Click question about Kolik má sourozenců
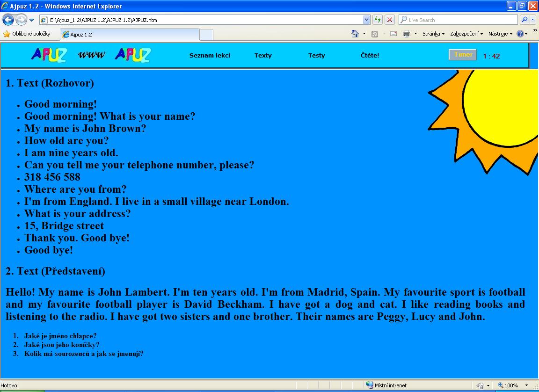Image resolution: width=539 pixels, height=392 pixels. pos(84,354)
